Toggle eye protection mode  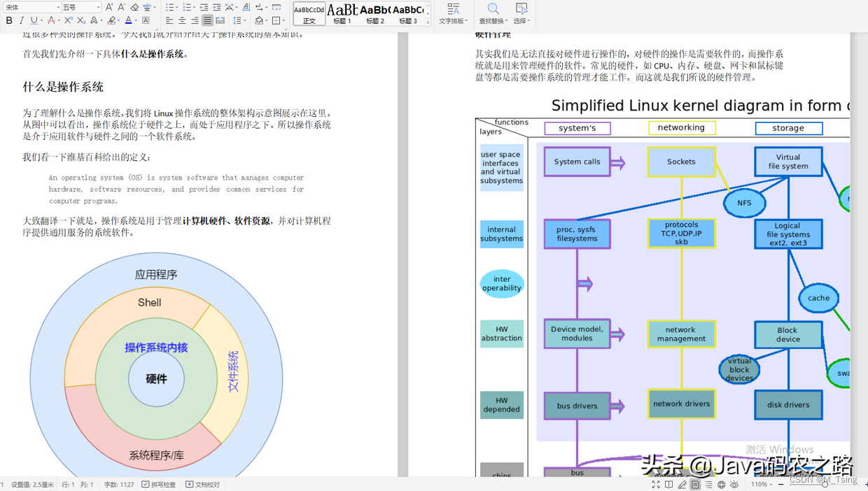pyautogui.click(x=734, y=484)
